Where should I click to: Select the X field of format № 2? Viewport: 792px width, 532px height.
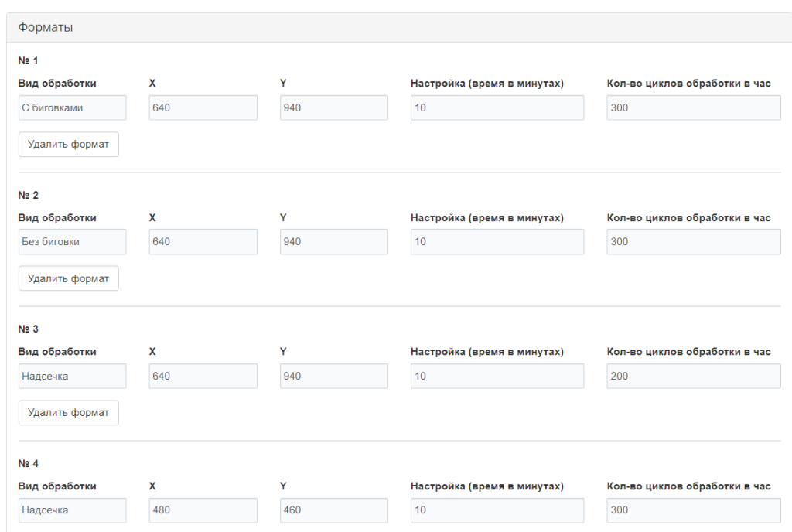point(203,242)
